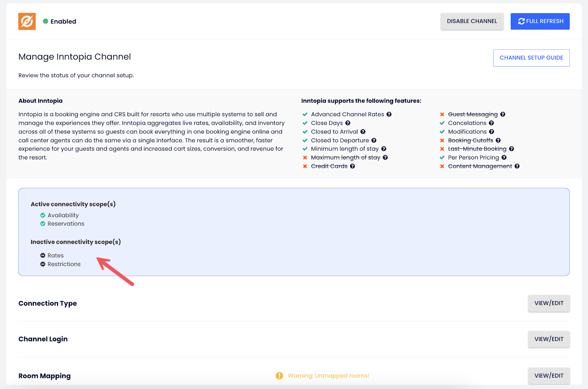
Task: Click the 'Per Person Pricing' feature label
Action: (474, 158)
